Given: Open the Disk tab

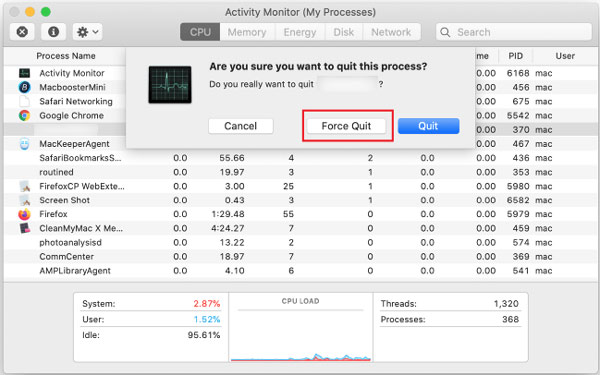Looking at the screenshot, I should click(344, 32).
